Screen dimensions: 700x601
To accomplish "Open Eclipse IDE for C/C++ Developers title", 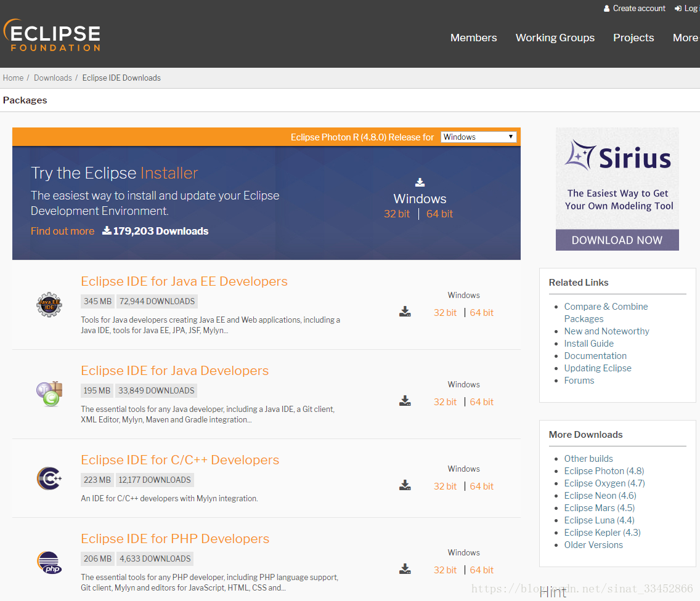I will click(180, 460).
